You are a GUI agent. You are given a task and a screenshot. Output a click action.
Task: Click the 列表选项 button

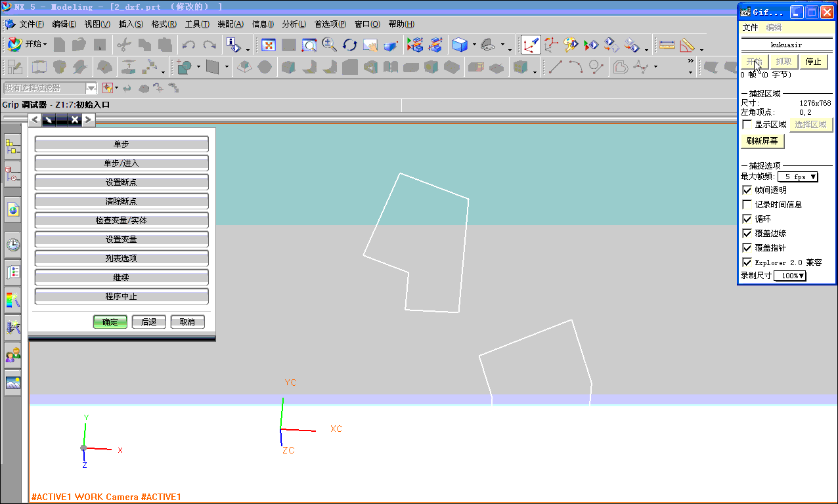click(x=121, y=259)
